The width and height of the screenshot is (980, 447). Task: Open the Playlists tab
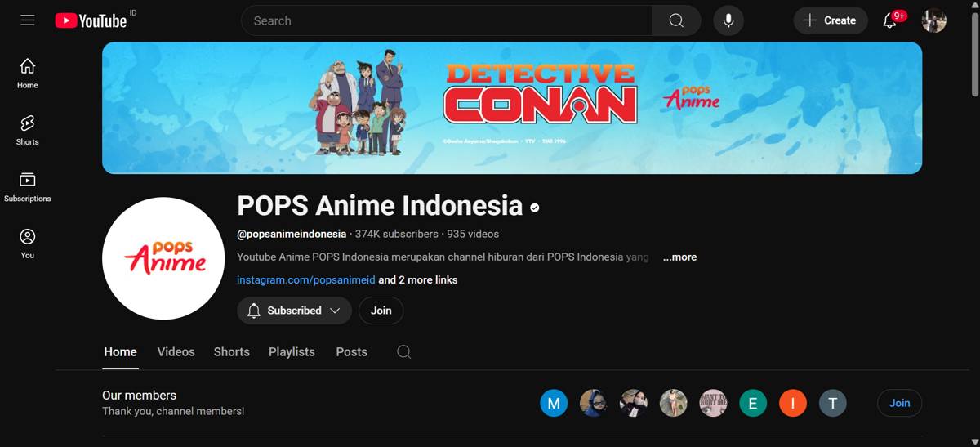(292, 352)
